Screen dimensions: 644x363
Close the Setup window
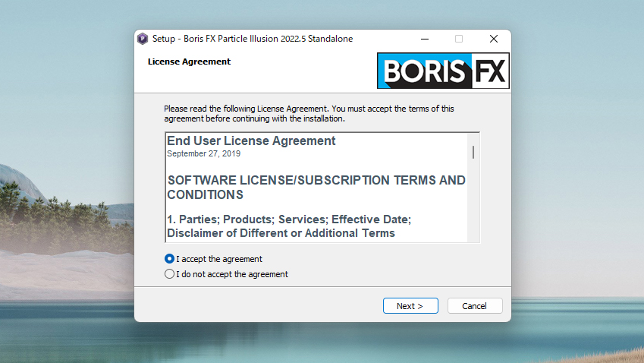[x=494, y=39]
